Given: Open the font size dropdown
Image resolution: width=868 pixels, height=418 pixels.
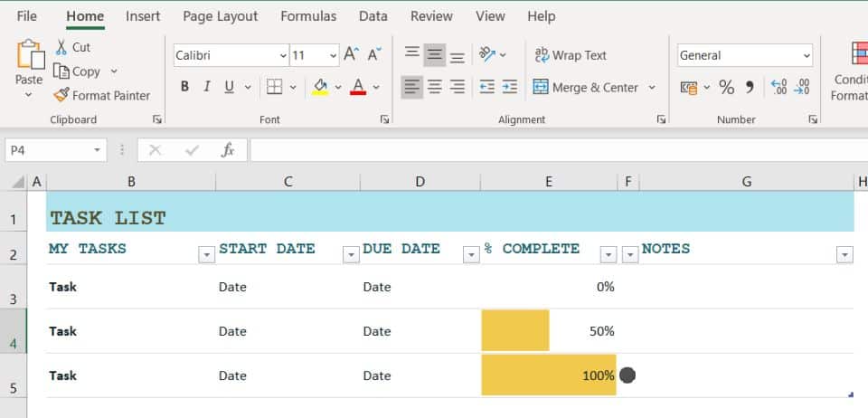Looking at the screenshot, I should click(x=333, y=55).
